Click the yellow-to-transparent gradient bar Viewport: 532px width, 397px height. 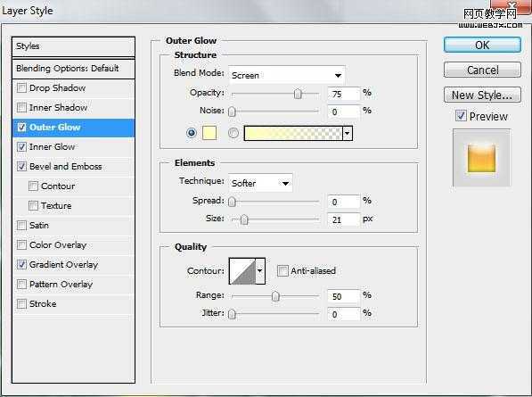[293, 133]
